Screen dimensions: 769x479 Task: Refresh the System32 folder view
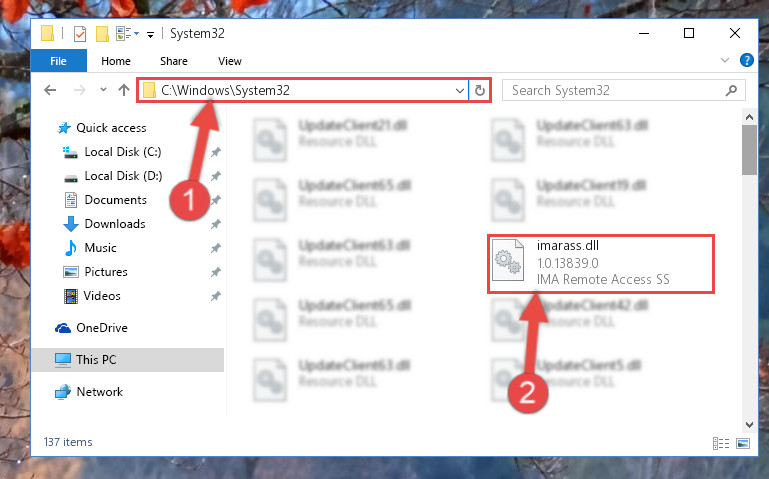pyautogui.click(x=480, y=91)
